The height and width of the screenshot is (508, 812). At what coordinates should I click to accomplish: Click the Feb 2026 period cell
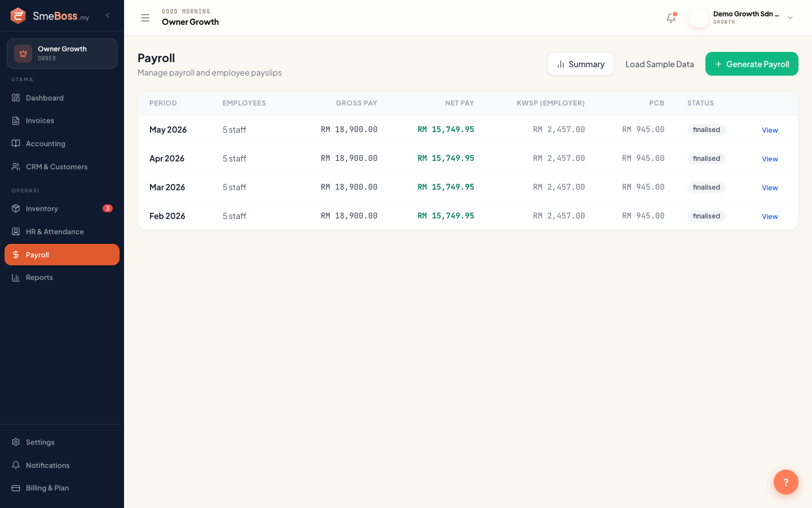pyautogui.click(x=167, y=216)
